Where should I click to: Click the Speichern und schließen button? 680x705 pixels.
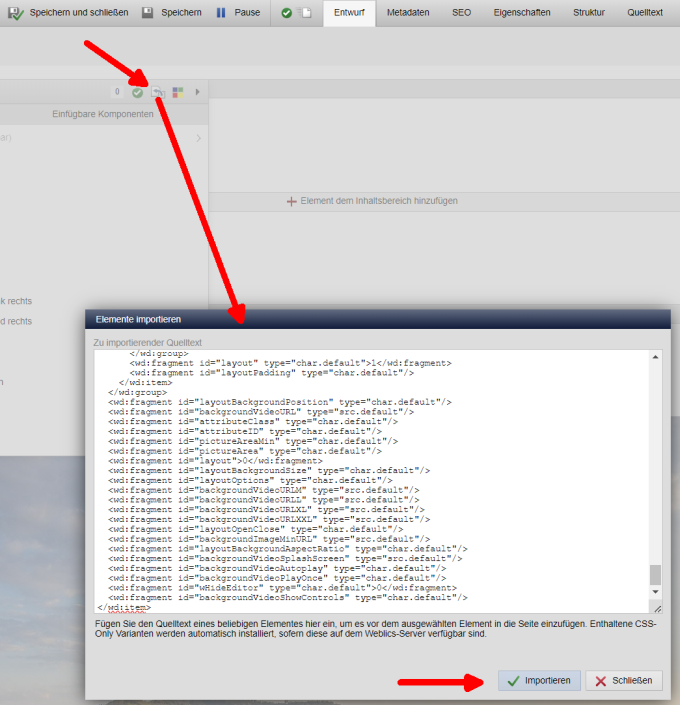[x=65, y=13]
